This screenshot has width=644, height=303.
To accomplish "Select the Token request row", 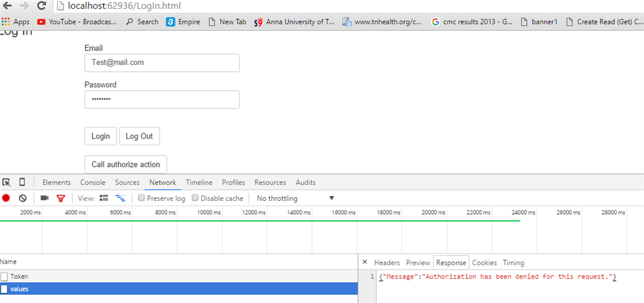I will (179, 277).
